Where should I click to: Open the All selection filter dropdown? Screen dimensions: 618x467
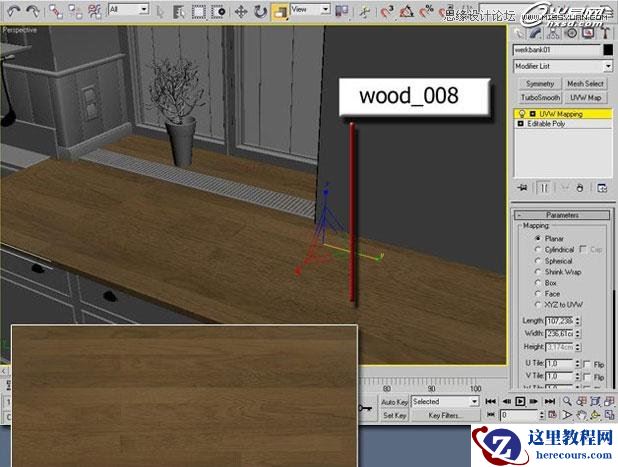pos(128,9)
